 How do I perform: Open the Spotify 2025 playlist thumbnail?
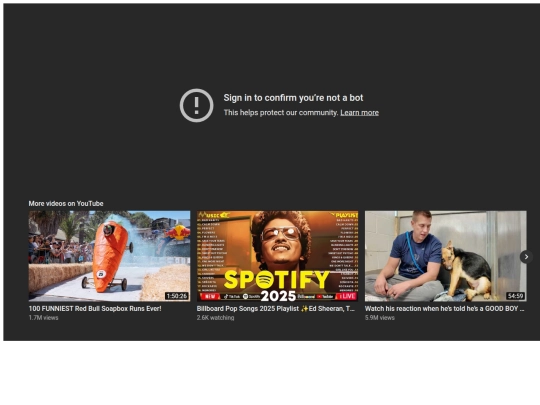[x=277, y=256]
